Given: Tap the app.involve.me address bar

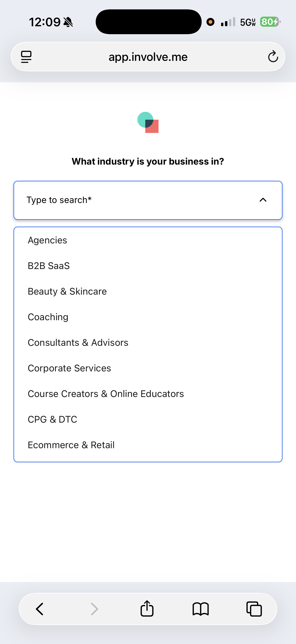Looking at the screenshot, I should (x=148, y=57).
